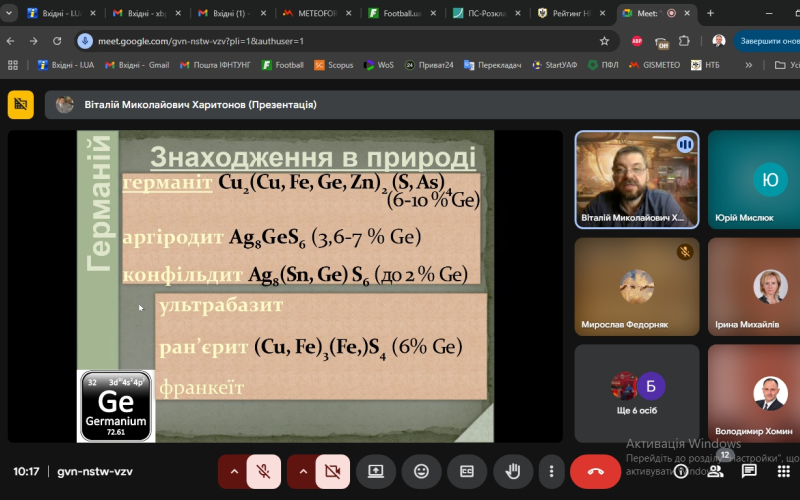
Task: Open the WoS bookmark
Action: coord(379,65)
